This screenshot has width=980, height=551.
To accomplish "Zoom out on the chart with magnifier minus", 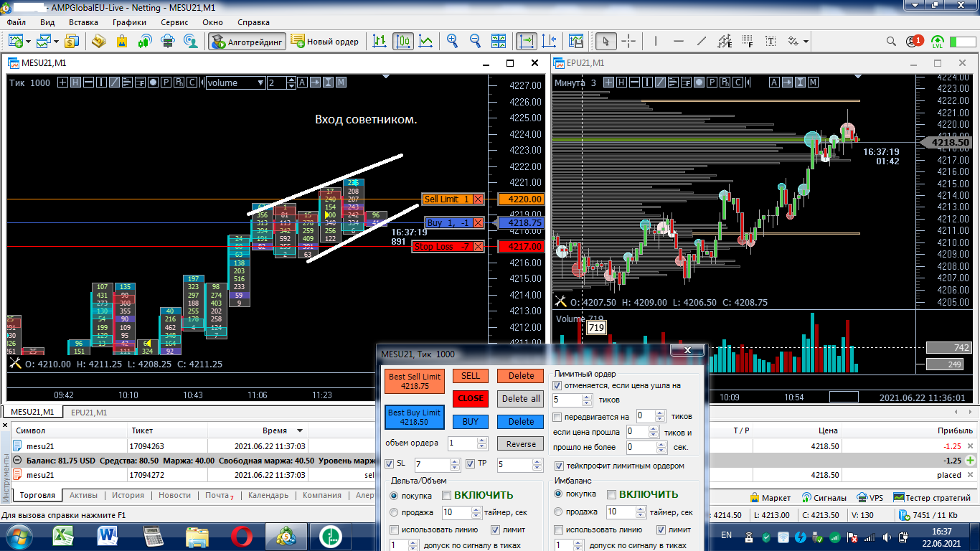I will pyautogui.click(x=475, y=41).
